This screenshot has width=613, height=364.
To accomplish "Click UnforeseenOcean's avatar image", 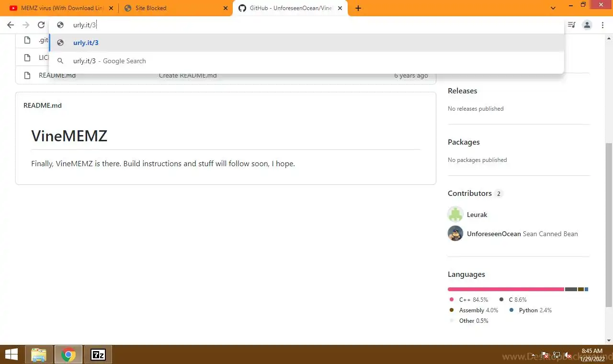I will (x=455, y=233).
